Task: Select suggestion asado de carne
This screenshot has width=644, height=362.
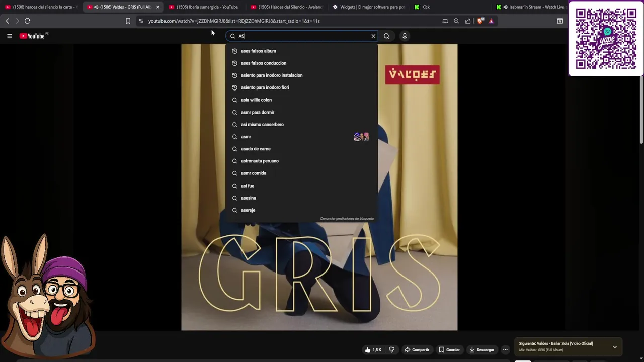Action: 302,149
